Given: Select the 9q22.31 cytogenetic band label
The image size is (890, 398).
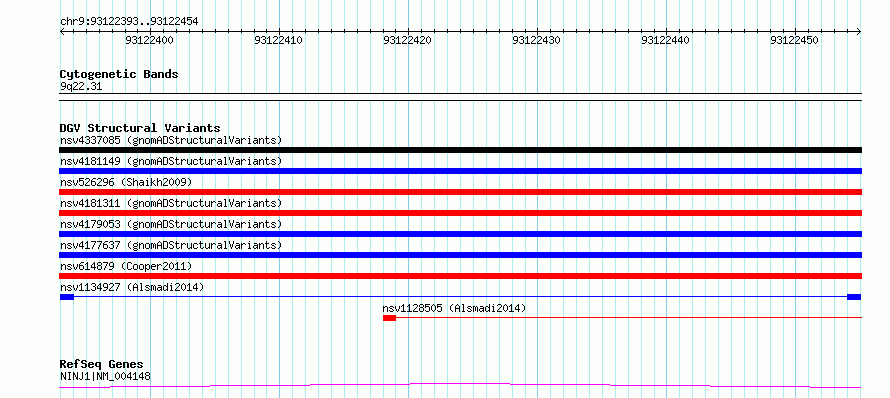Looking at the screenshot, I should (x=81, y=87).
